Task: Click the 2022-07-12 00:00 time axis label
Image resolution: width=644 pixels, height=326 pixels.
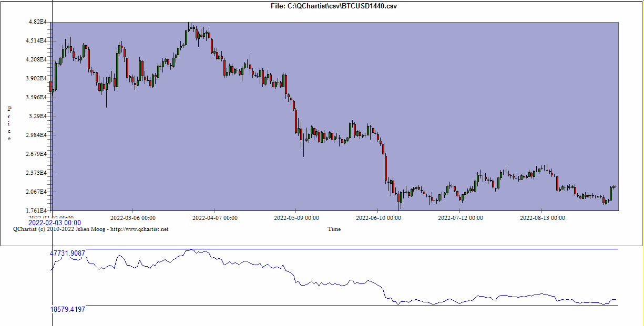Action: point(461,217)
